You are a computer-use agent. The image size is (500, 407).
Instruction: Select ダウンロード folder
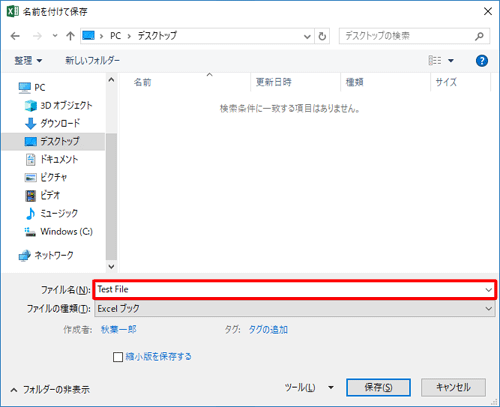click(53, 123)
